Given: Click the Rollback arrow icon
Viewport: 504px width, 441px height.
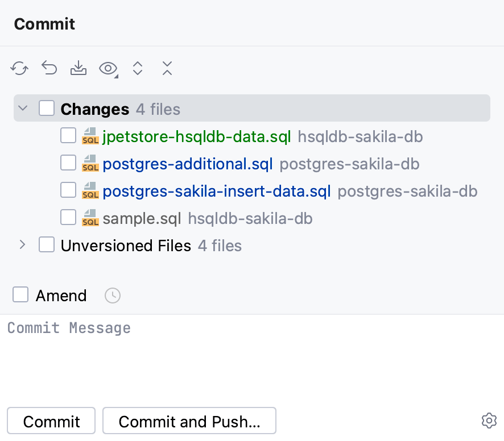Looking at the screenshot, I should pos(49,69).
